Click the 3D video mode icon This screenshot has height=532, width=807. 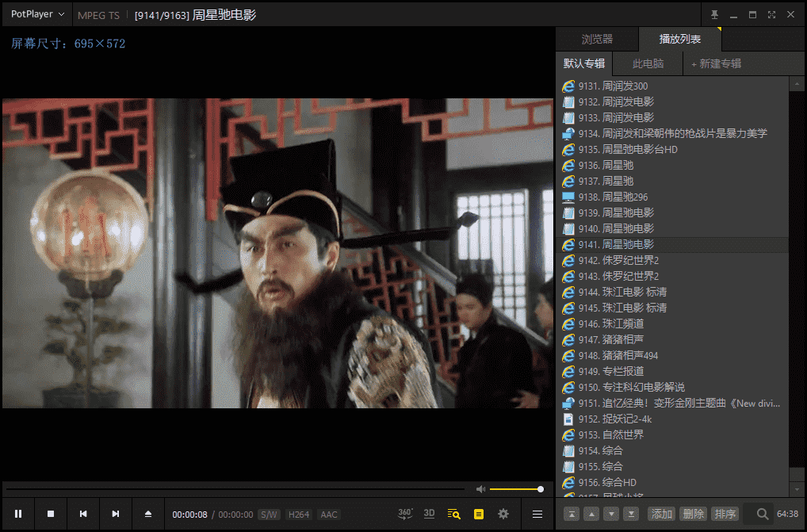(429, 514)
